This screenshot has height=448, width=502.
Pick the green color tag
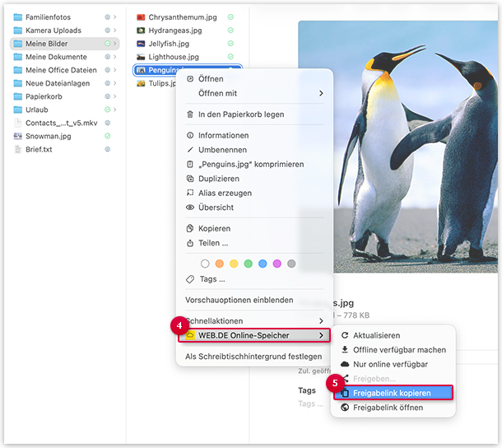248,264
